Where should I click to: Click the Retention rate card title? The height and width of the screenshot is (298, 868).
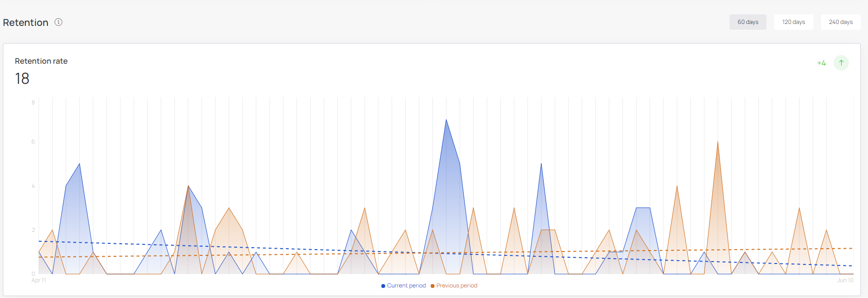[x=41, y=61]
